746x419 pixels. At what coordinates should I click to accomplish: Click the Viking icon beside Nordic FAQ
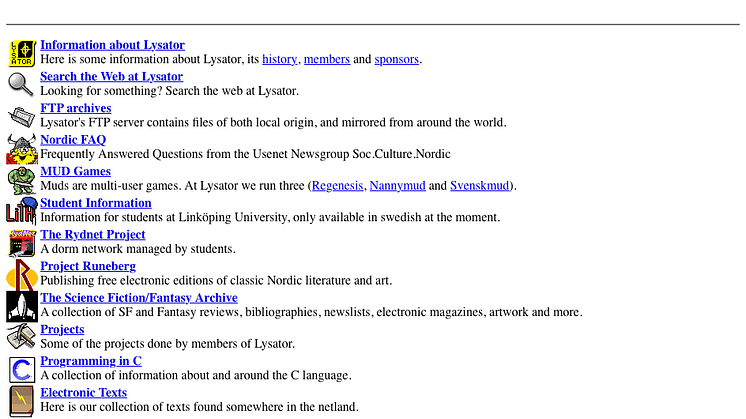(x=22, y=148)
